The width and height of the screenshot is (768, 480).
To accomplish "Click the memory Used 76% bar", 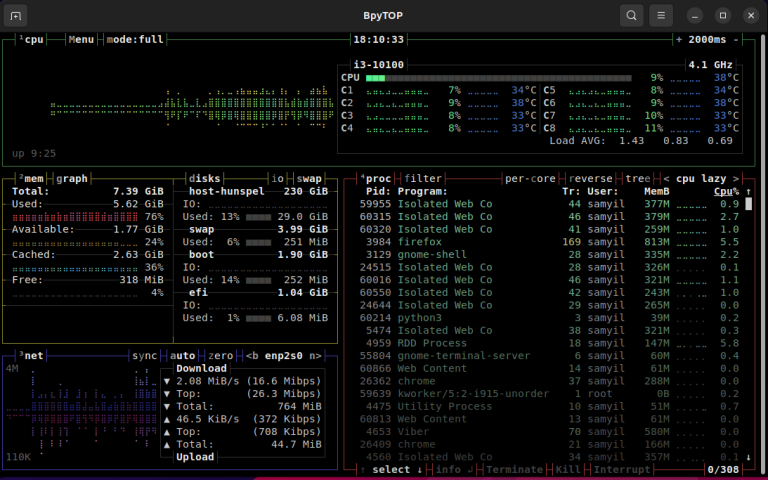I will [75, 217].
